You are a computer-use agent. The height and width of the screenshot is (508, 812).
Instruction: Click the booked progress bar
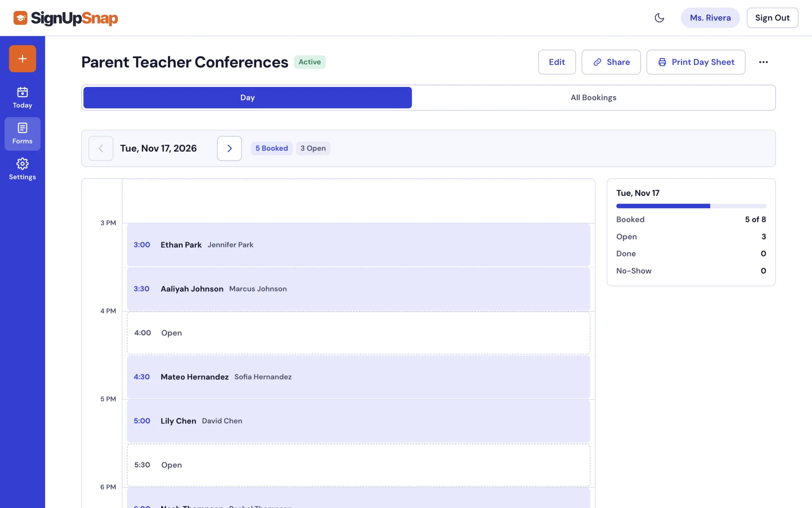click(x=691, y=206)
